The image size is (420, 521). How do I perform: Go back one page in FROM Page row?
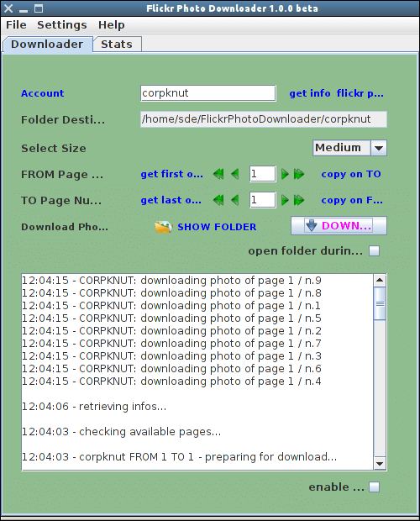[x=235, y=174]
